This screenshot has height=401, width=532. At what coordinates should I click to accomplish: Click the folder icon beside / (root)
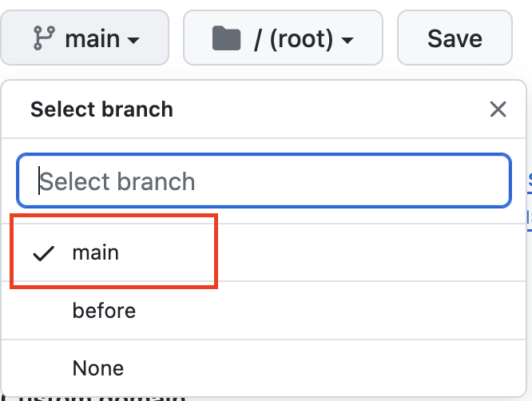[226, 38]
